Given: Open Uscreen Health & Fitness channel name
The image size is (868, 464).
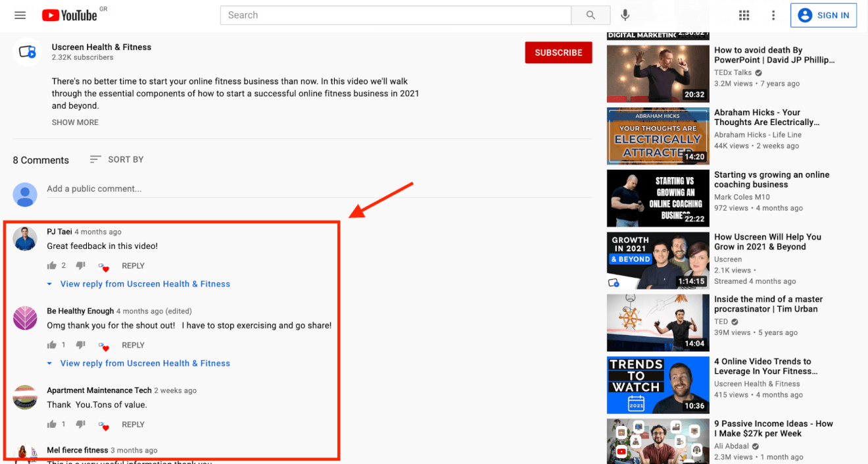Looking at the screenshot, I should coord(101,47).
